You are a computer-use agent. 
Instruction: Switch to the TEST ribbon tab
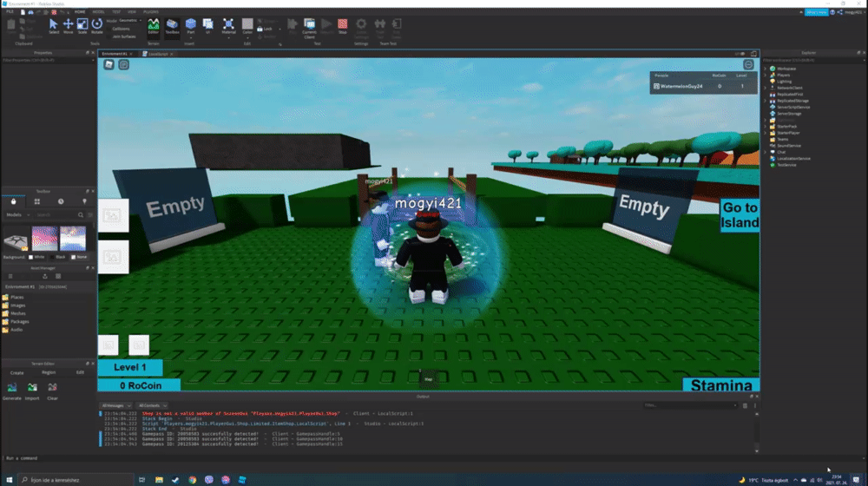116,11
